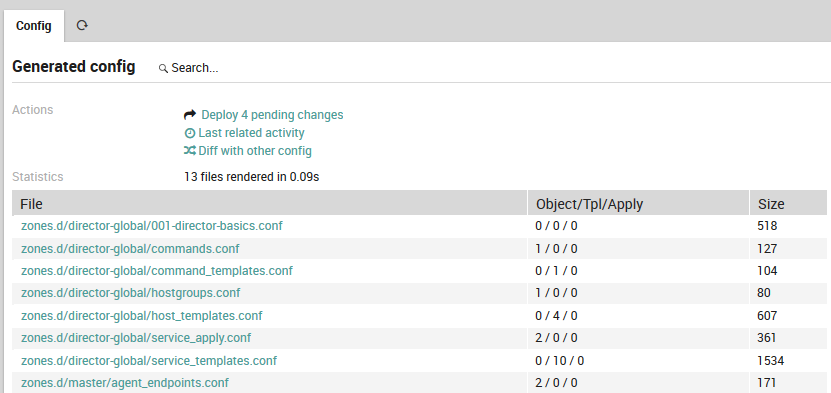Click the deploy arrow icon

[x=190, y=114]
